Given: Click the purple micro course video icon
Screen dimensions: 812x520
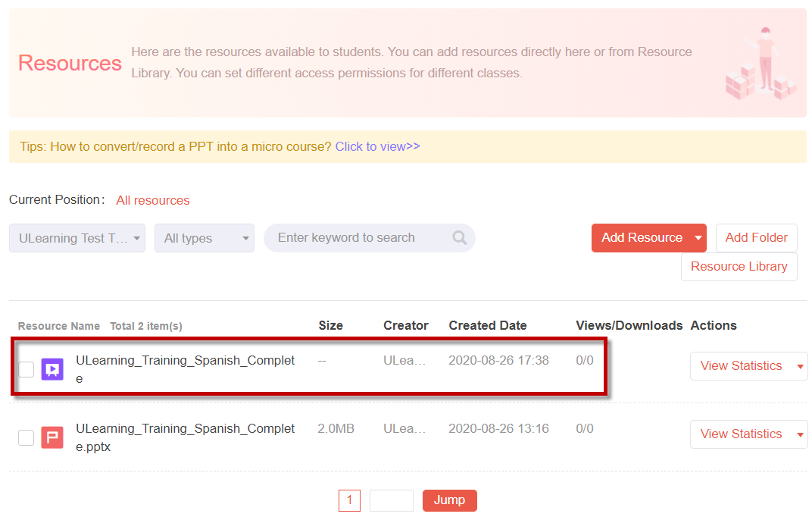Looking at the screenshot, I should [x=52, y=369].
